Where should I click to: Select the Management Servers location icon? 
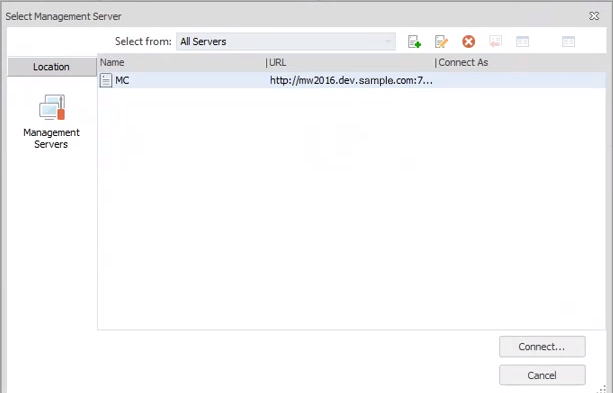click(x=52, y=107)
